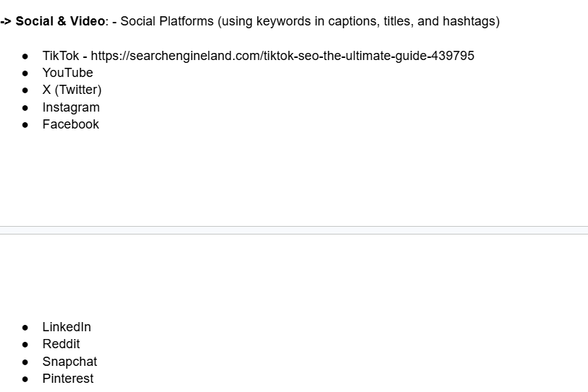Click the "Snapchat" list item
The height and width of the screenshot is (392, 588).
(x=69, y=362)
